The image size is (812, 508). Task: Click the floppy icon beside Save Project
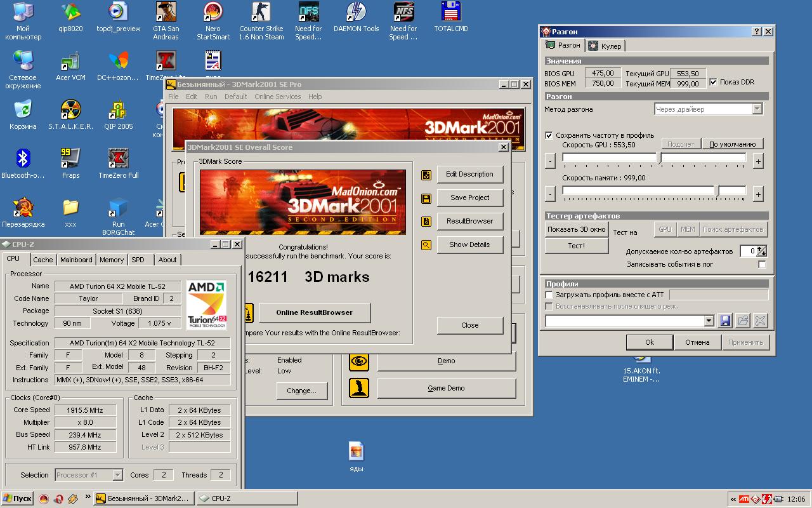tap(426, 198)
